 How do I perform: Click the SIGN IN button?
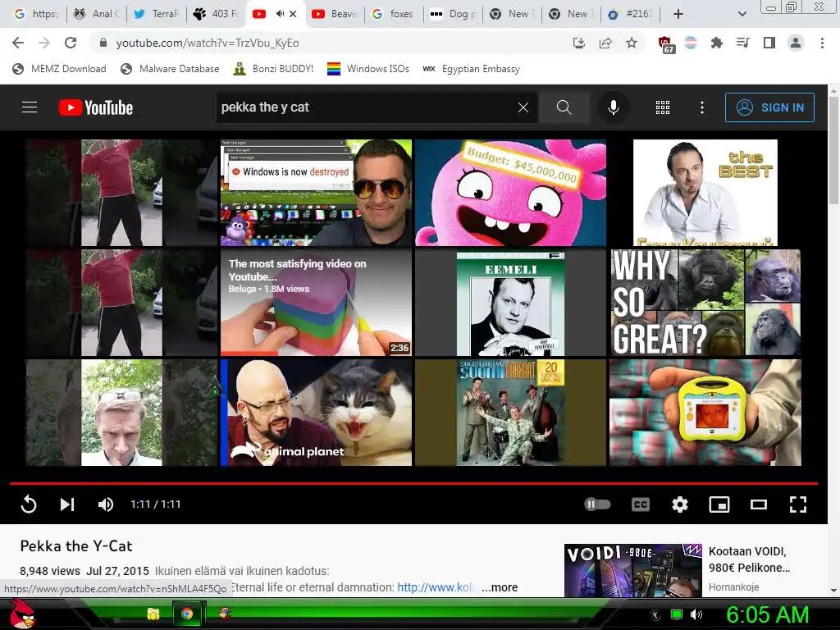tap(769, 107)
